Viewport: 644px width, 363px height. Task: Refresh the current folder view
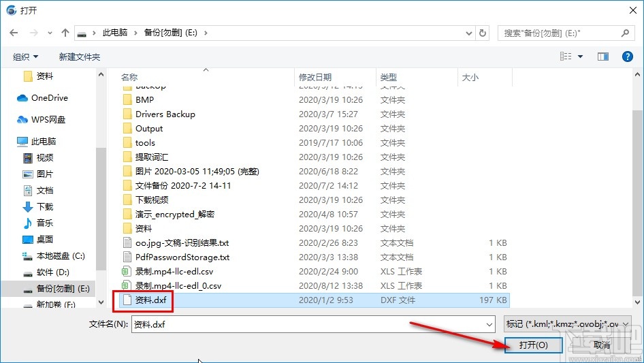coord(483,33)
